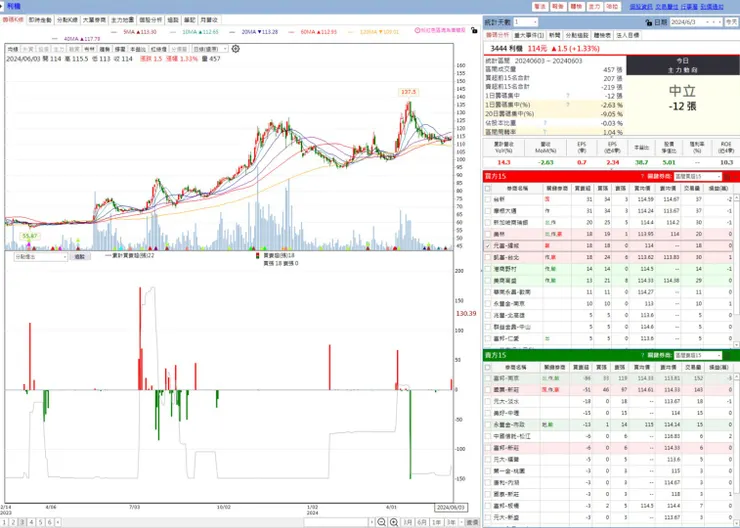Open the bottom toolbar combo box
Viewport: 740px width, 528px height.
(339, 522)
